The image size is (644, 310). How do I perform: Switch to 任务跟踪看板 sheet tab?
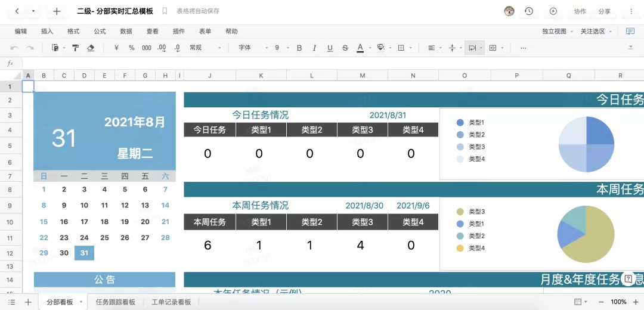pyautogui.click(x=116, y=302)
